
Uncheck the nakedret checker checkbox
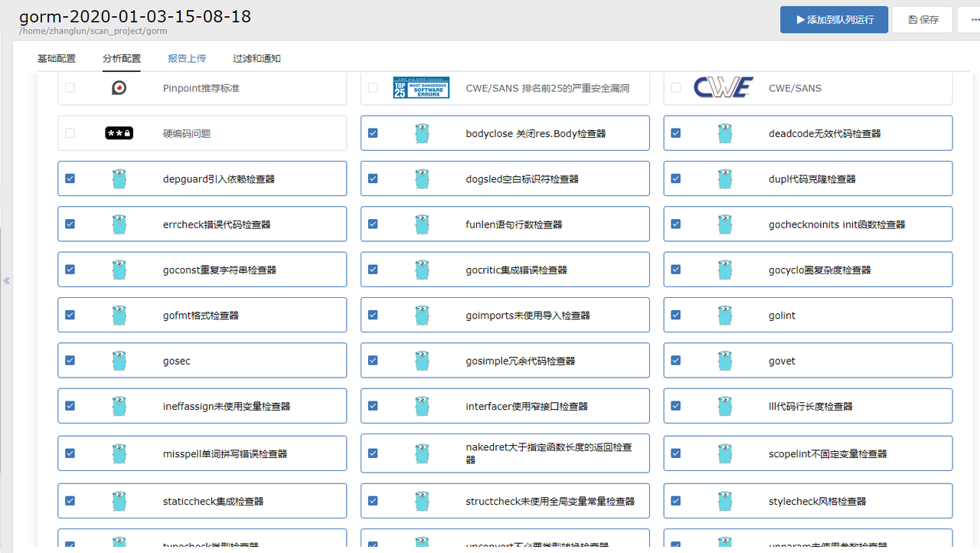point(373,453)
